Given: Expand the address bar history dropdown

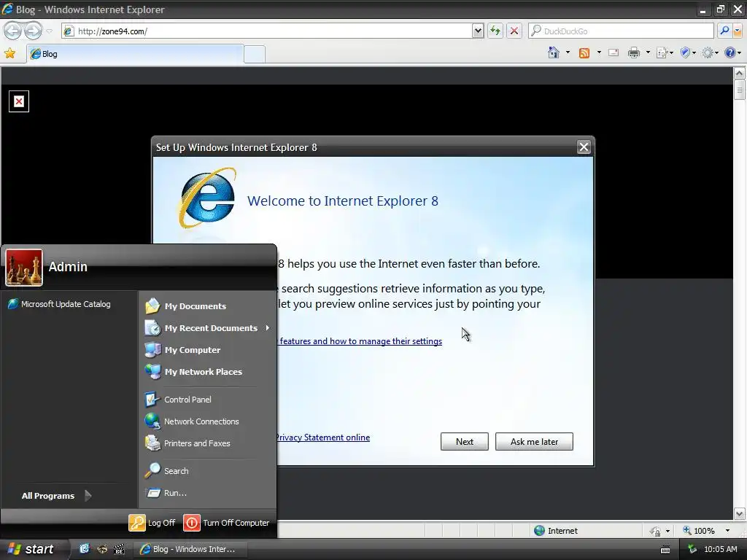Looking at the screenshot, I should [478, 31].
